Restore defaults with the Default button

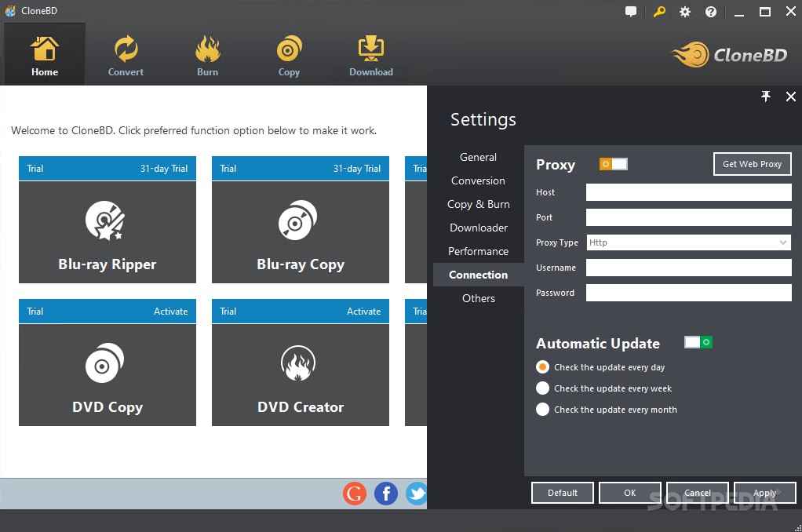[562, 492]
